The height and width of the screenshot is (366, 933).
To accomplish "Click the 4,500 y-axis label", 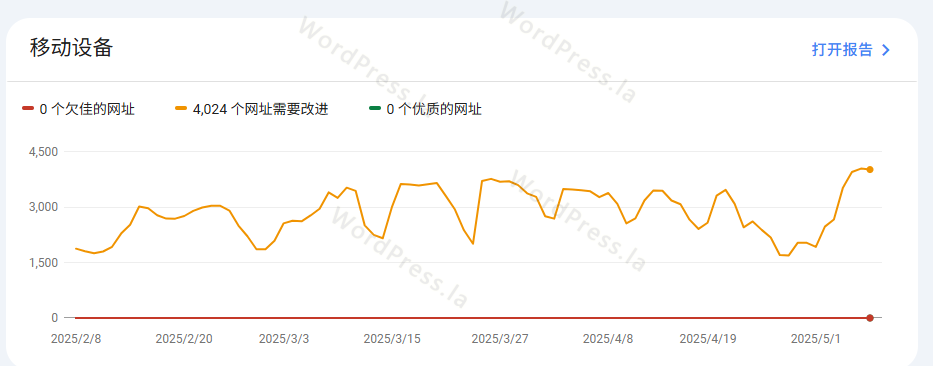I will 43,152.
